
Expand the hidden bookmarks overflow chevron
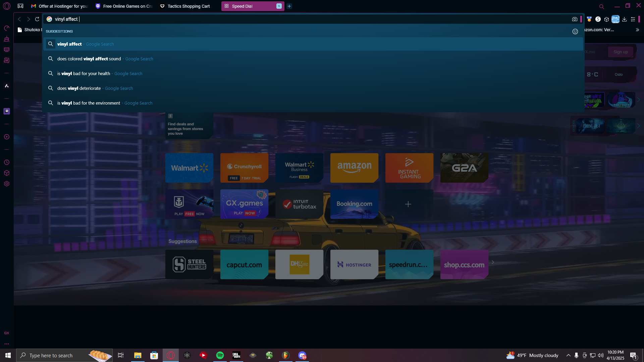point(637,30)
